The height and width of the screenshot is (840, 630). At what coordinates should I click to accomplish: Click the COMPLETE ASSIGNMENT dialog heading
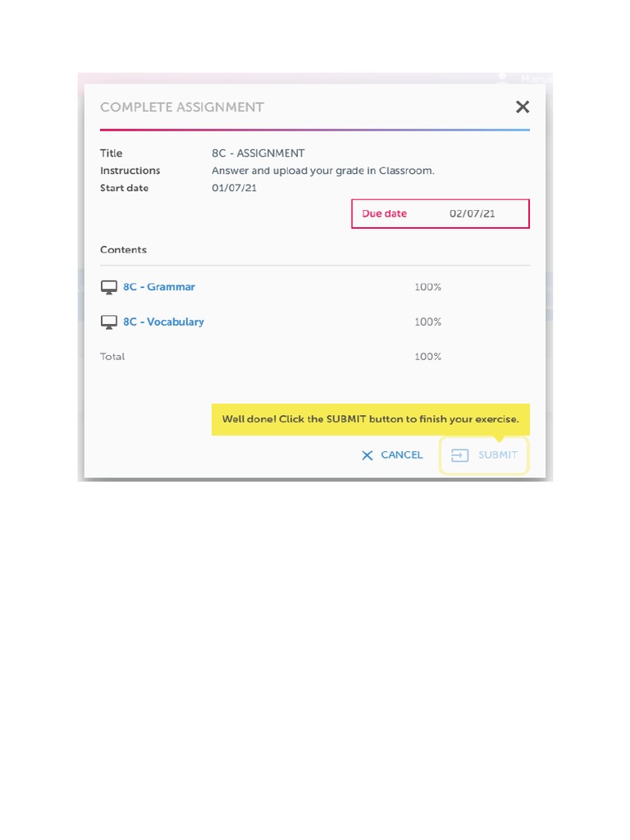pyautogui.click(x=182, y=107)
